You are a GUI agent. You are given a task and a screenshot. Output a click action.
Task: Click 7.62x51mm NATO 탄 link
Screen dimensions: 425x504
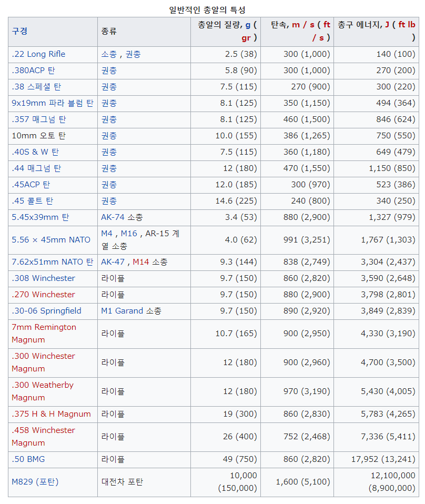(x=53, y=262)
